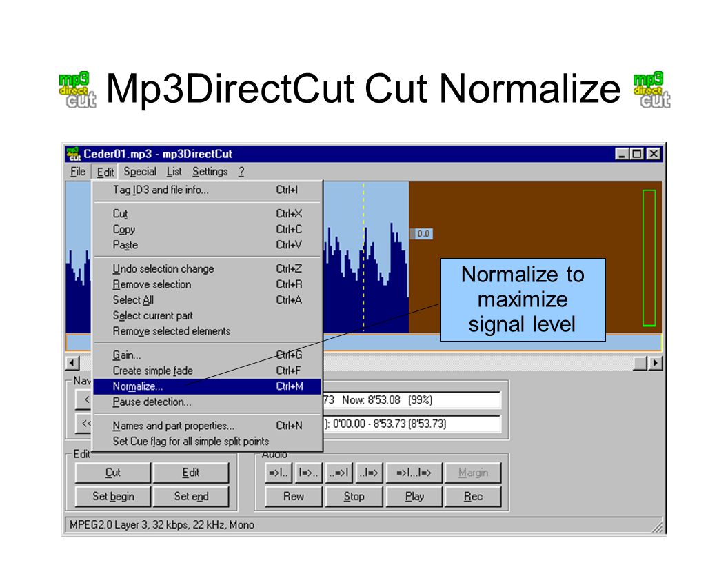728x563 pixels.
Task: Click the yellow dashed play position line
Action: click(363, 257)
